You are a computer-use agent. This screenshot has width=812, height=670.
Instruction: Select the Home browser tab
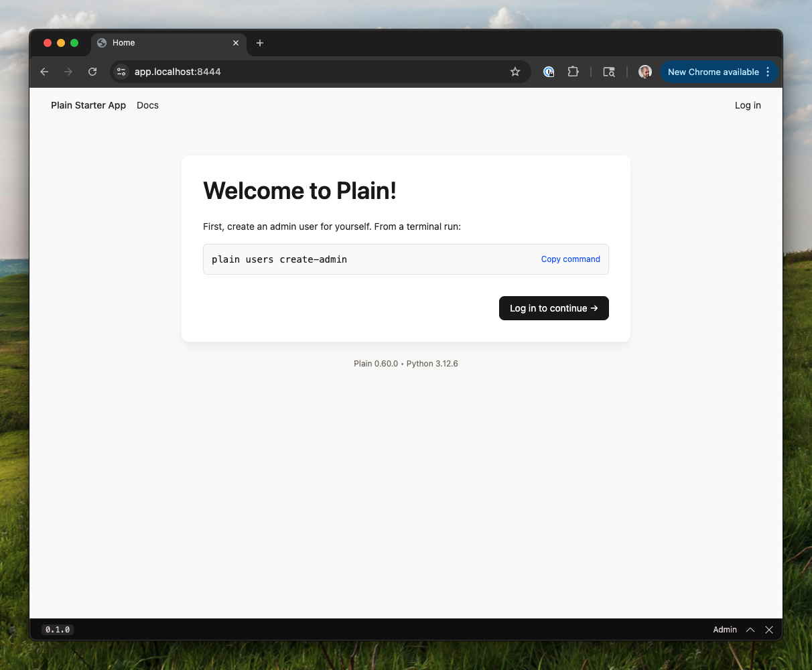coord(168,43)
